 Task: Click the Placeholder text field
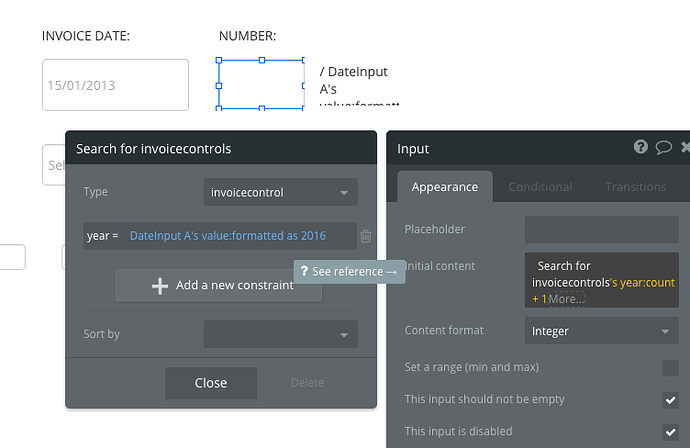pos(601,230)
